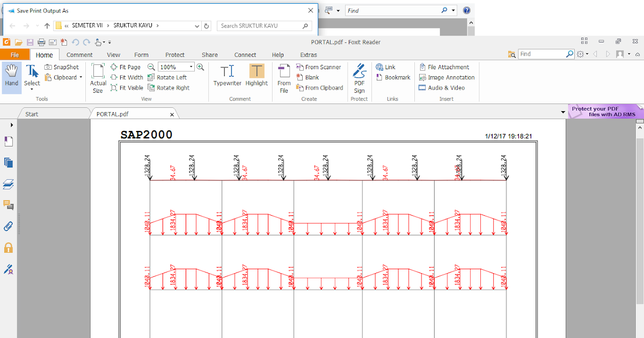Open the PDF Sign tool
This screenshot has height=338, width=644.
pos(359,78)
